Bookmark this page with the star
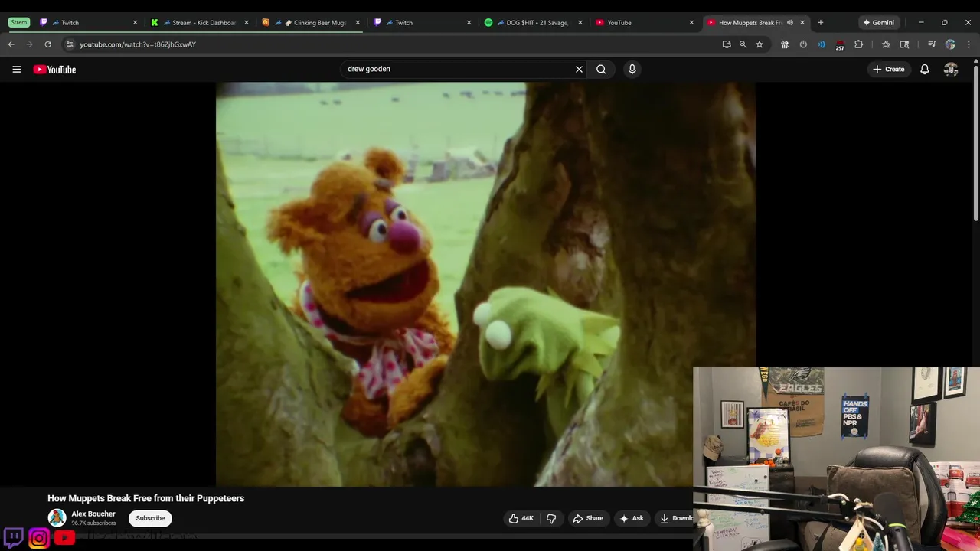 (759, 44)
